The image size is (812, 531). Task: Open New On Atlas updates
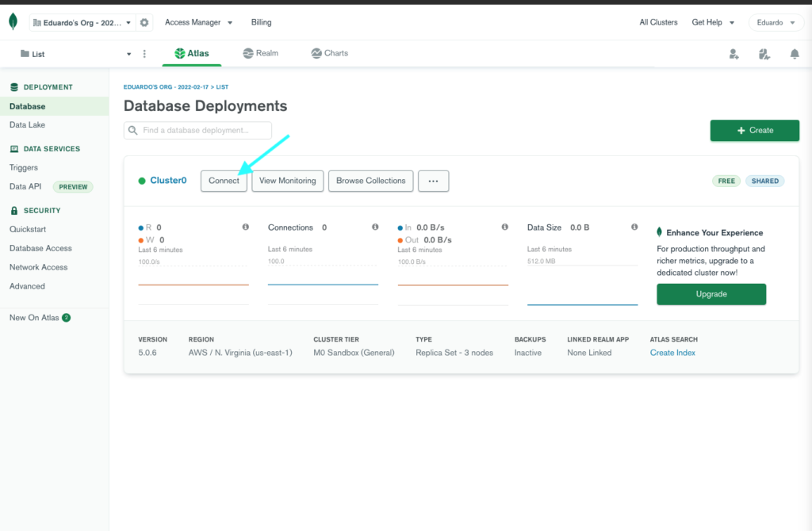[40, 318]
